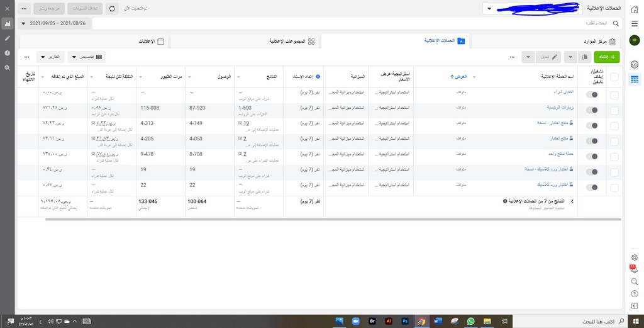
Task: Open the حملة منتج واحد campaign link
Action: (x=561, y=154)
